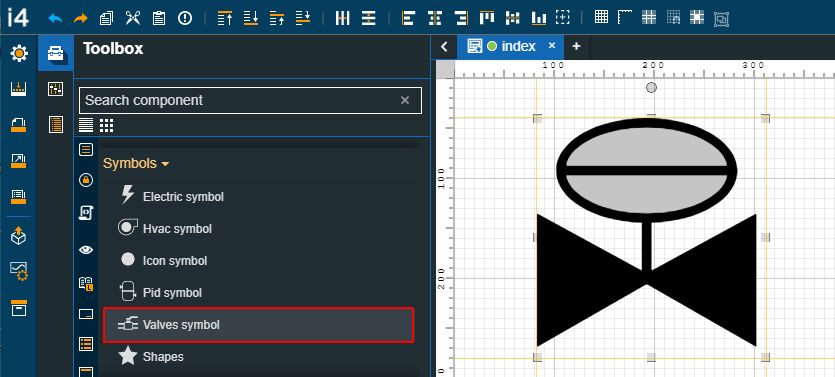Click Send backward one level icon
Screen dimensions: 835x377
coord(303,18)
